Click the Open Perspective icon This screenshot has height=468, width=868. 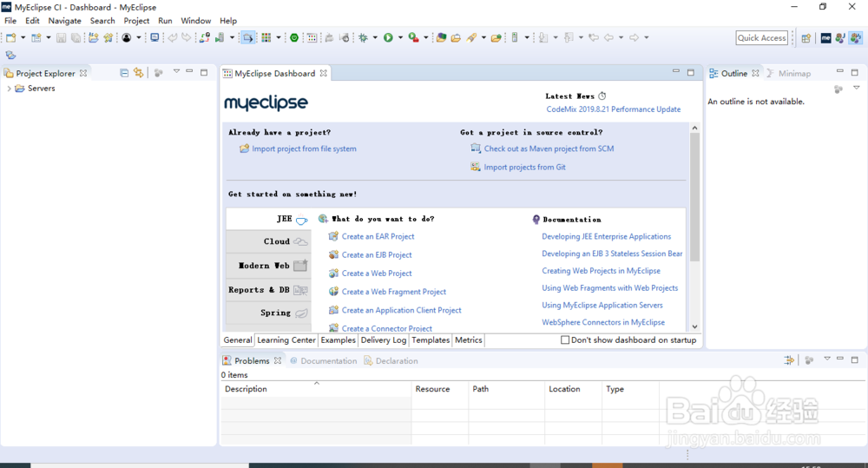pyautogui.click(x=806, y=38)
